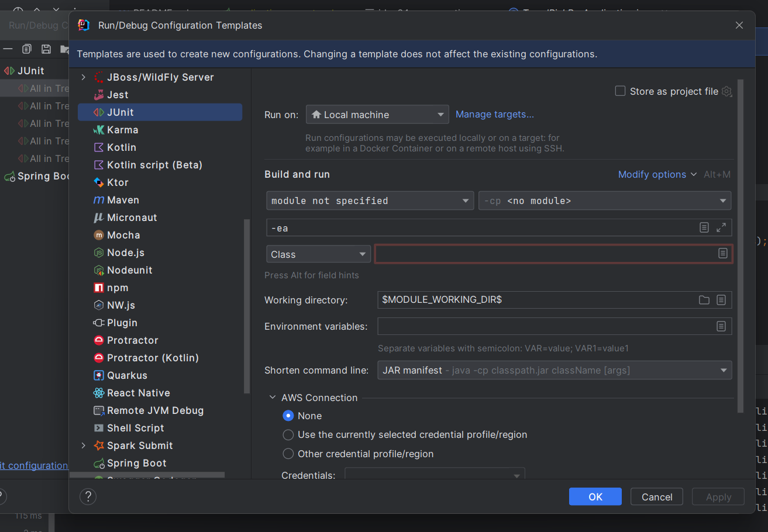Select the Nodeunit template icon
This screenshot has width=768, height=532.
(x=98, y=270)
